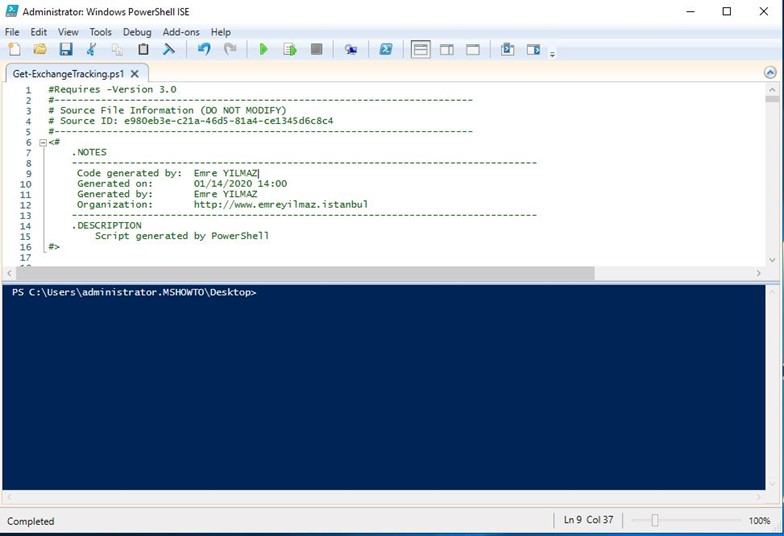Open the Add-ons menu

coord(181,32)
